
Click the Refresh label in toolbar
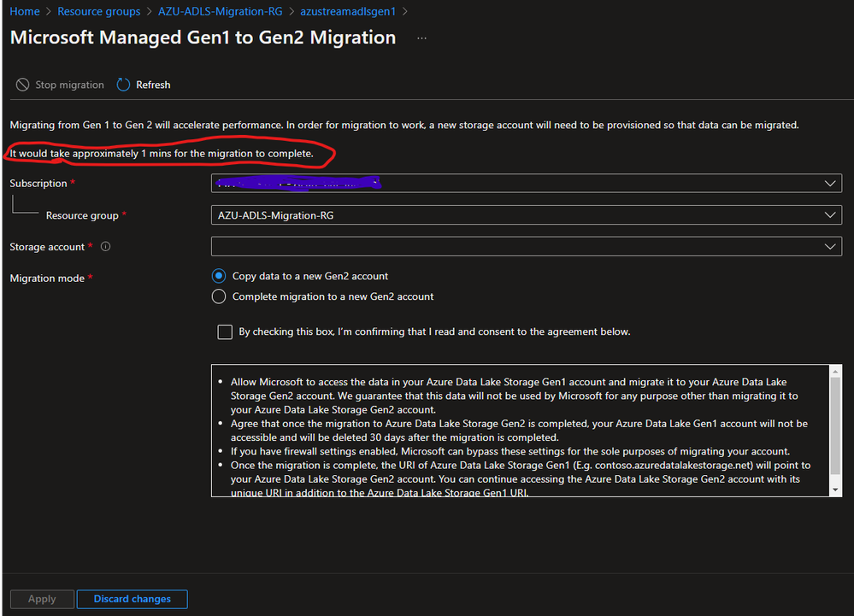(x=153, y=85)
